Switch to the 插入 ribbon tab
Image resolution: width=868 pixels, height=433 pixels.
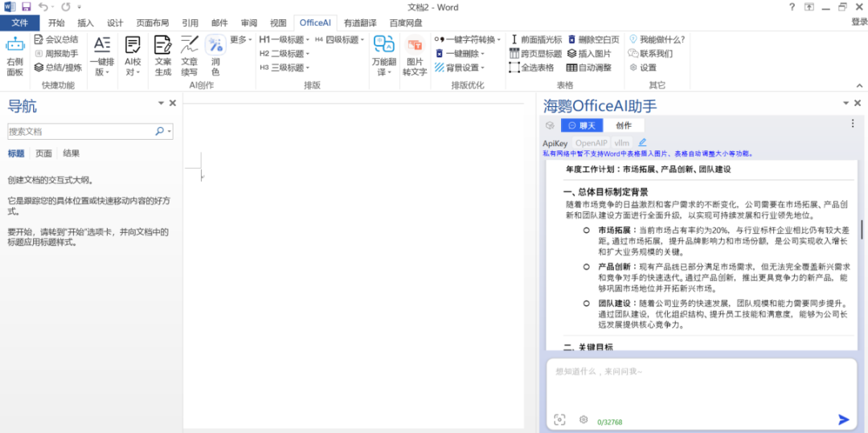pyautogui.click(x=86, y=22)
